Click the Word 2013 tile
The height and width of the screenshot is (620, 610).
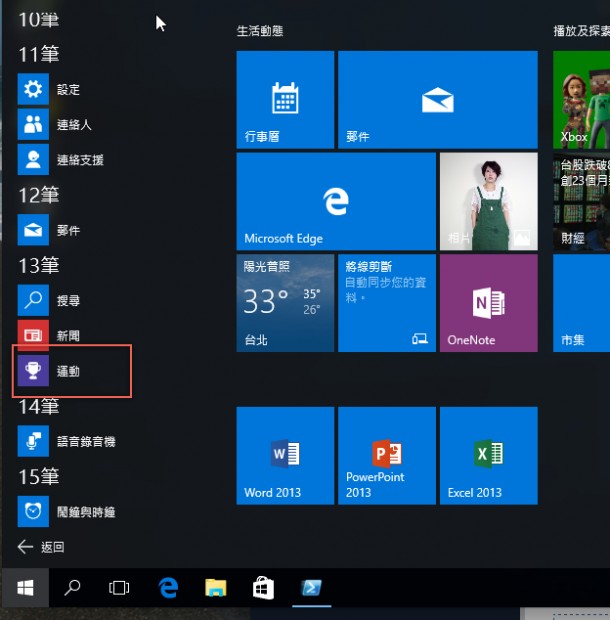tap(285, 455)
